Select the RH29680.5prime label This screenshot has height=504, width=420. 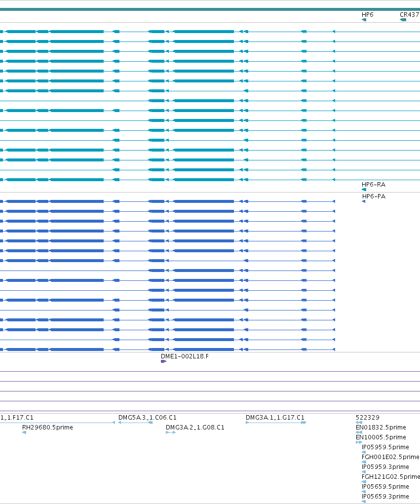pos(47,427)
